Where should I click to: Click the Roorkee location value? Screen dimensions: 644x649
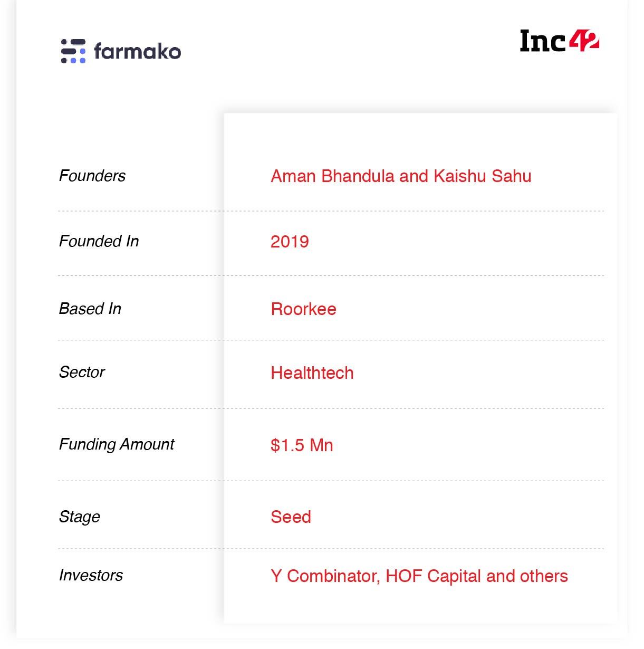pyautogui.click(x=303, y=309)
